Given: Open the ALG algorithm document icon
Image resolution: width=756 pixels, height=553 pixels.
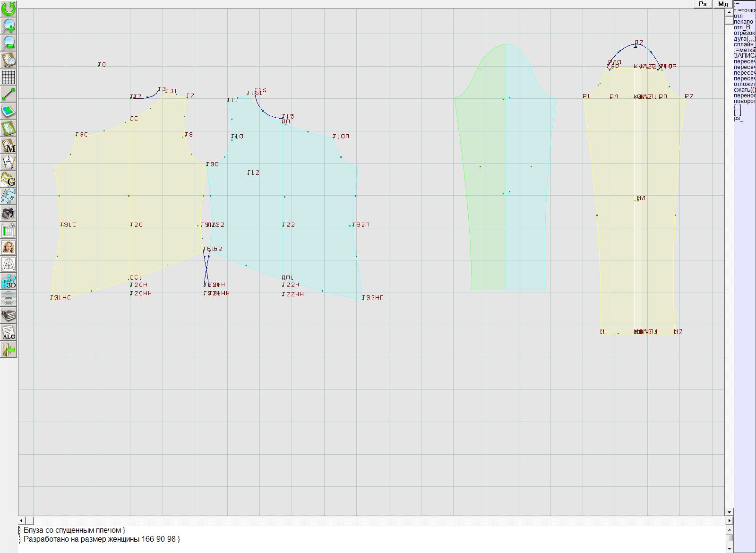Looking at the screenshot, I should (x=9, y=332).
